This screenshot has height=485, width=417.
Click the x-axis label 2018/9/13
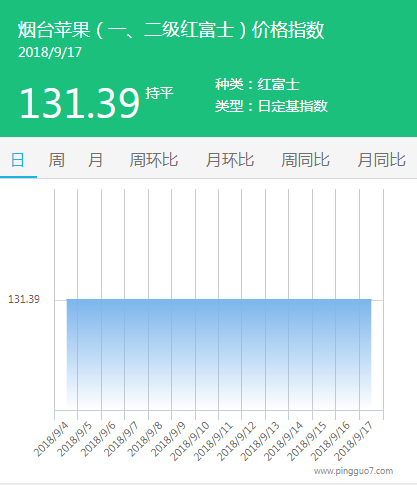(x=261, y=441)
